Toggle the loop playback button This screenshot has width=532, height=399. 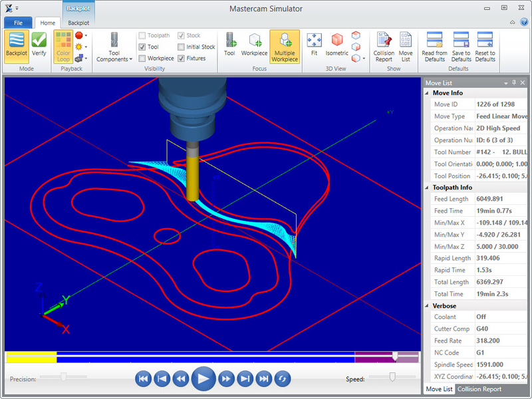282,378
